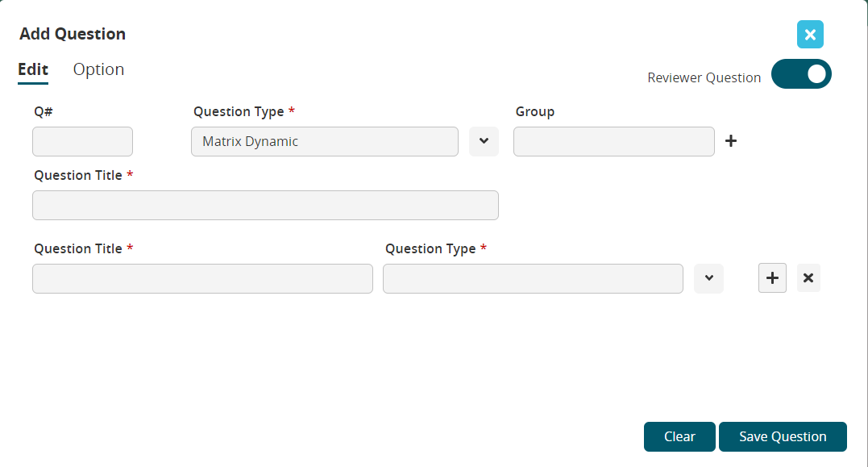
Task: Open the column Question Type chevron
Action: pos(708,278)
